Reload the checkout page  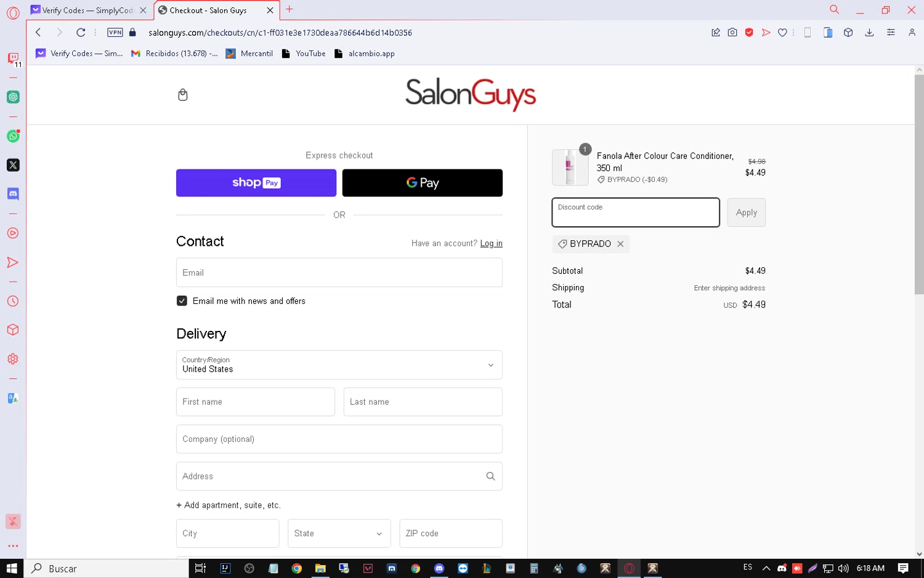81,33
